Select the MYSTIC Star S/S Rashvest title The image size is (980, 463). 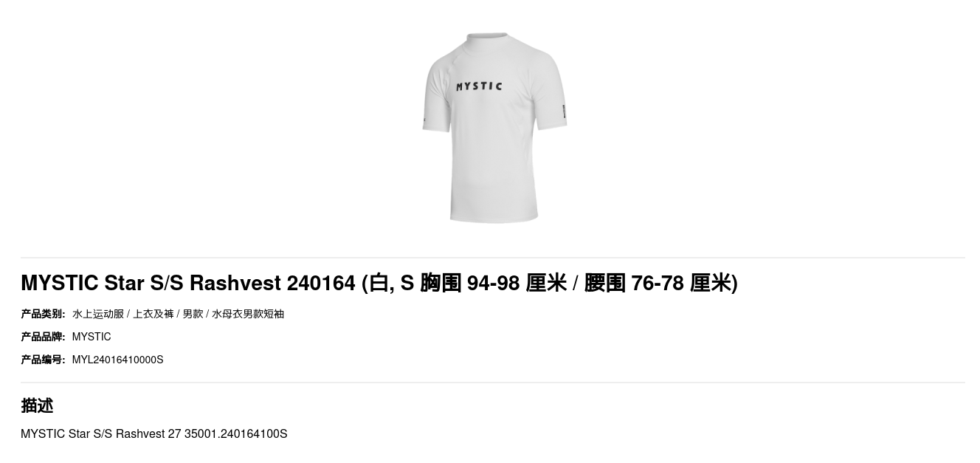(x=151, y=283)
